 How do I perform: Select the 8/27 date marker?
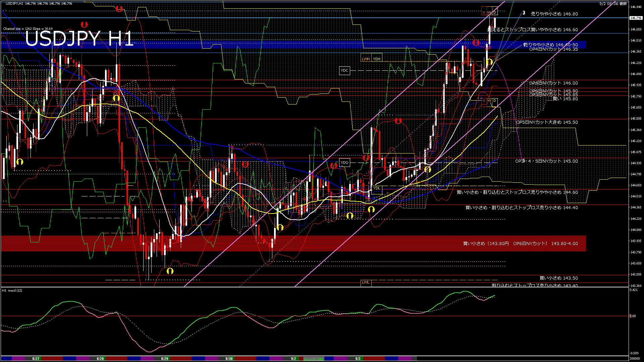tap(36, 359)
